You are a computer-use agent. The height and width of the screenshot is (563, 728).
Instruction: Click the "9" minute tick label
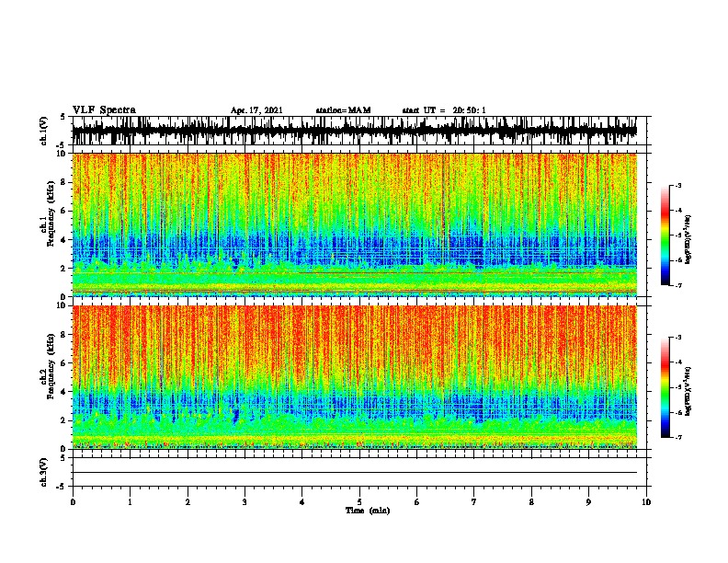588,502
